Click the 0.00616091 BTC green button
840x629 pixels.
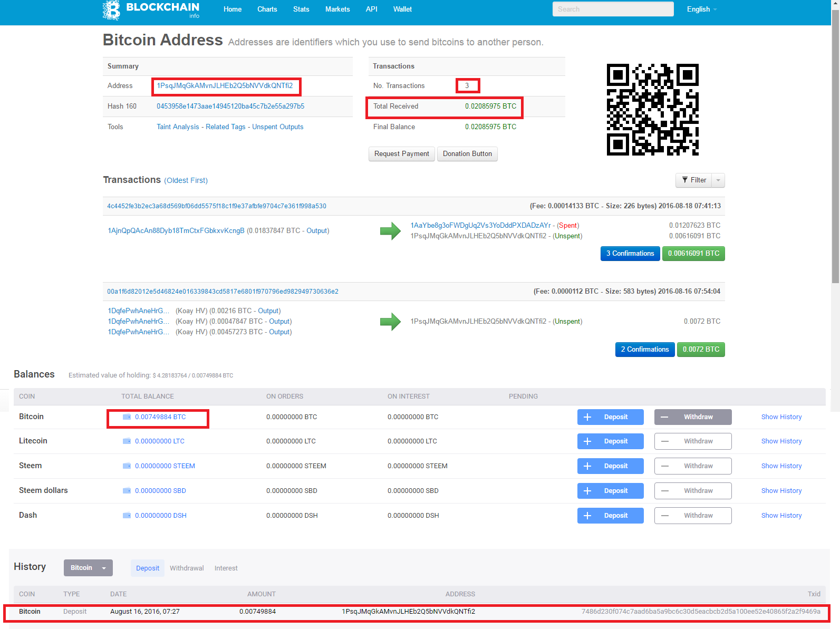(693, 254)
